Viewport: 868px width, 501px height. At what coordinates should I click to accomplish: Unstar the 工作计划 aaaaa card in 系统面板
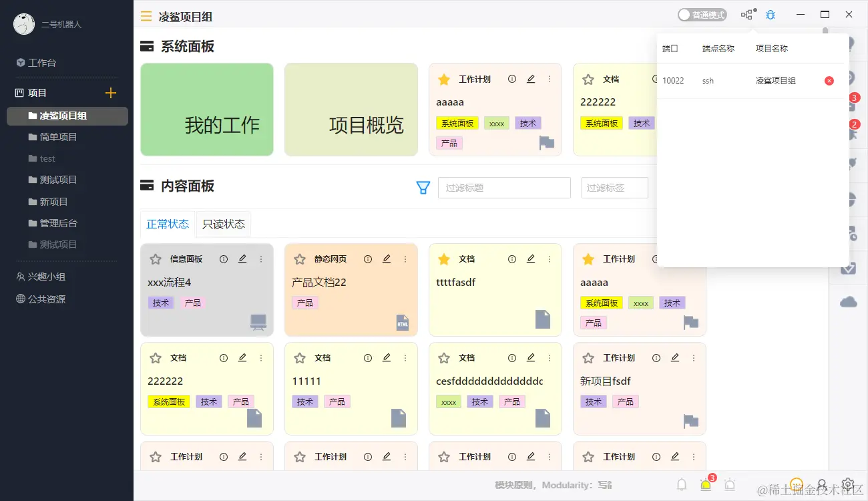[444, 79]
